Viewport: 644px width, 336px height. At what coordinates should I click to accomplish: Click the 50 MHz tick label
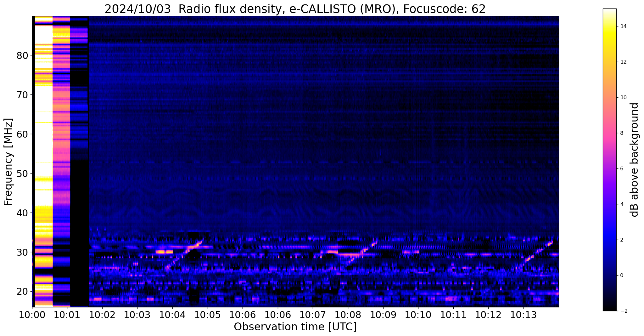click(22, 174)
